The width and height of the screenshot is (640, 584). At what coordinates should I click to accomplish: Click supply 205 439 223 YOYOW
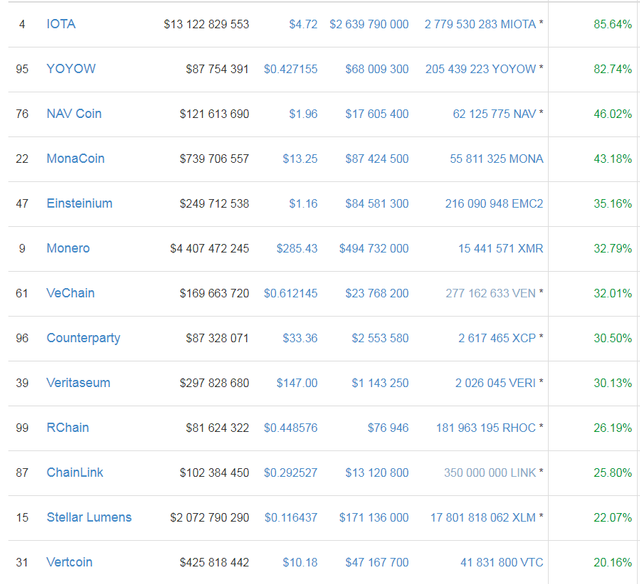click(480, 69)
